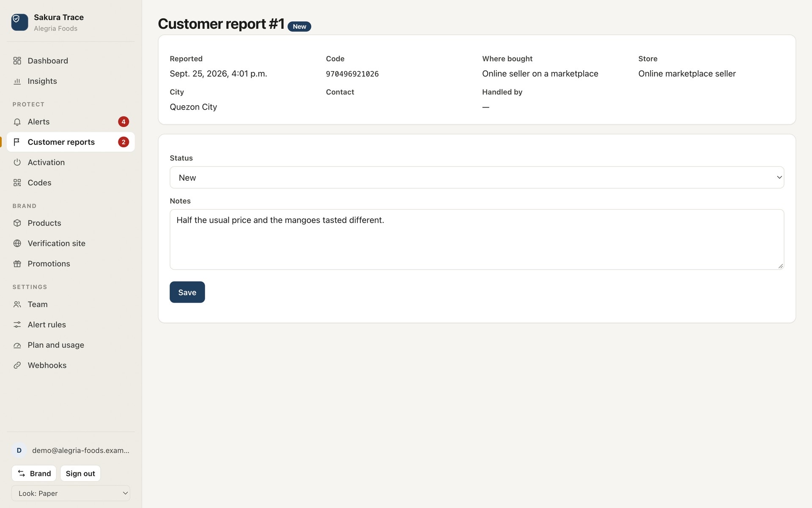This screenshot has height=508, width=812.
Task: Click the Online marketplace seller store value
Action: pyautogui.click(x=687, y=74)
